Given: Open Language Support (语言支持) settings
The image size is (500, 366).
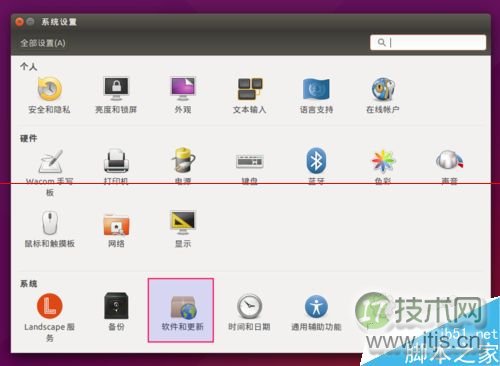Looking at the screenshot, I should pos(316,95).
